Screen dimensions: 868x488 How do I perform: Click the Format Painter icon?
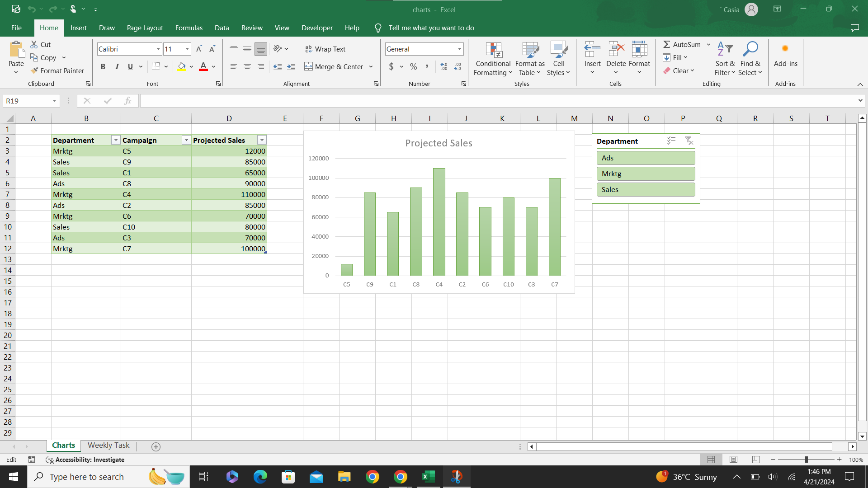pyautogui.click(x=34, y=70)
